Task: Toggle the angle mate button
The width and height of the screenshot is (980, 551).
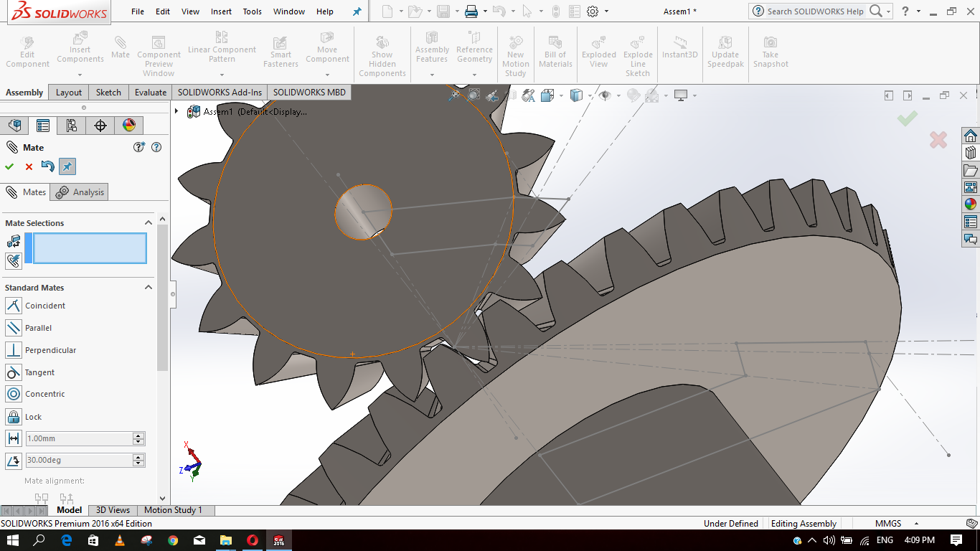Action: click(x=13, y=460)
